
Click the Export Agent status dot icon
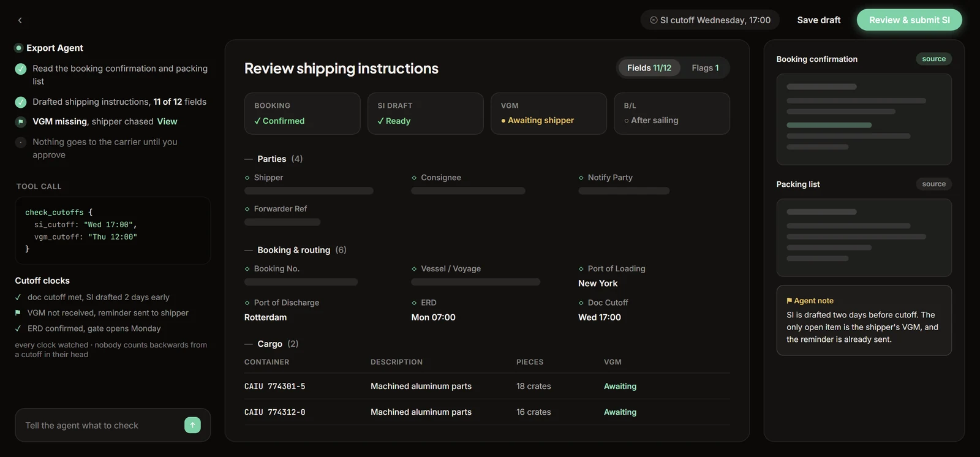pos(19,48)
